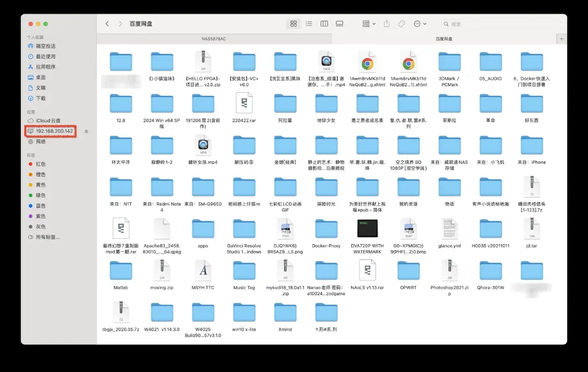Select the 百度网盘 tab
588x372 pixels.
pyautogui.click(x=444, y=39)
